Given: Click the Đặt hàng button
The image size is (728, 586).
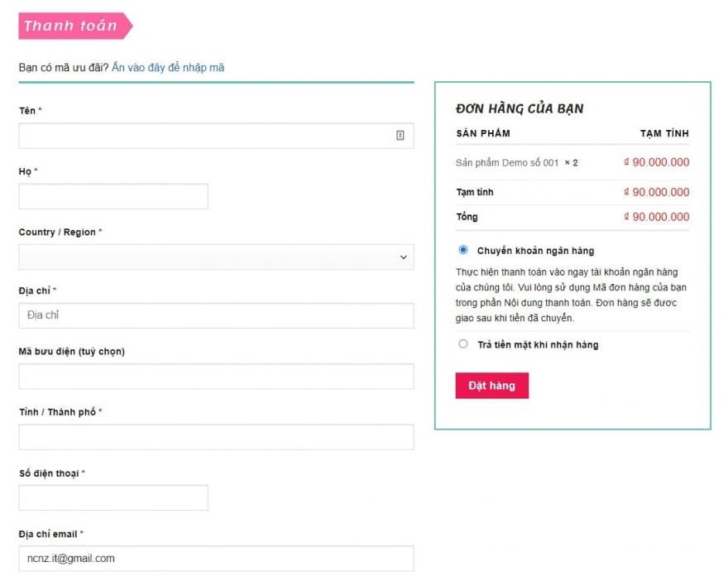Looking at the screenshot, I should [x=491, y=386].
